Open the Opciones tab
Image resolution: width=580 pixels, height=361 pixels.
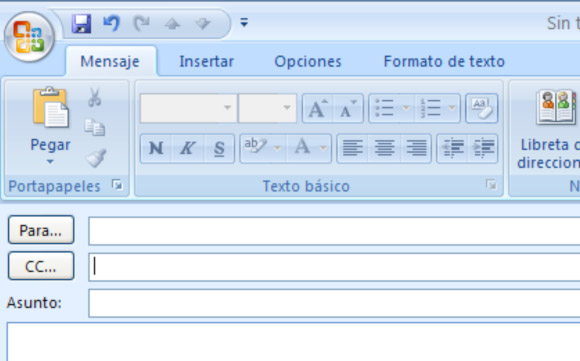coord(308,61)
